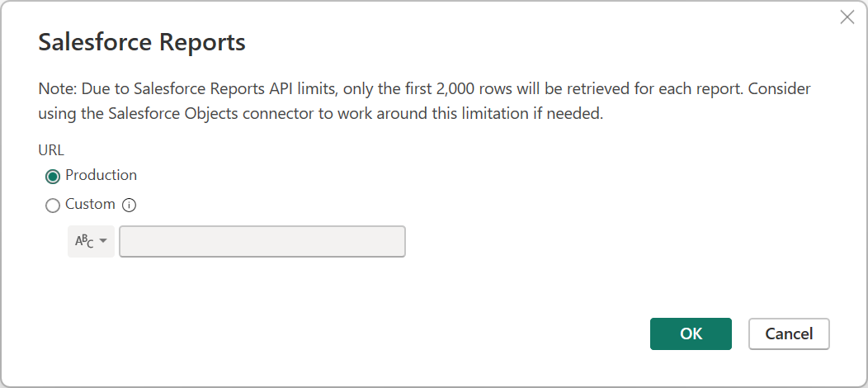Click the Salesforce Reports dialog title
The width and height of the screenshot is (868, 388).
point(142,42)
